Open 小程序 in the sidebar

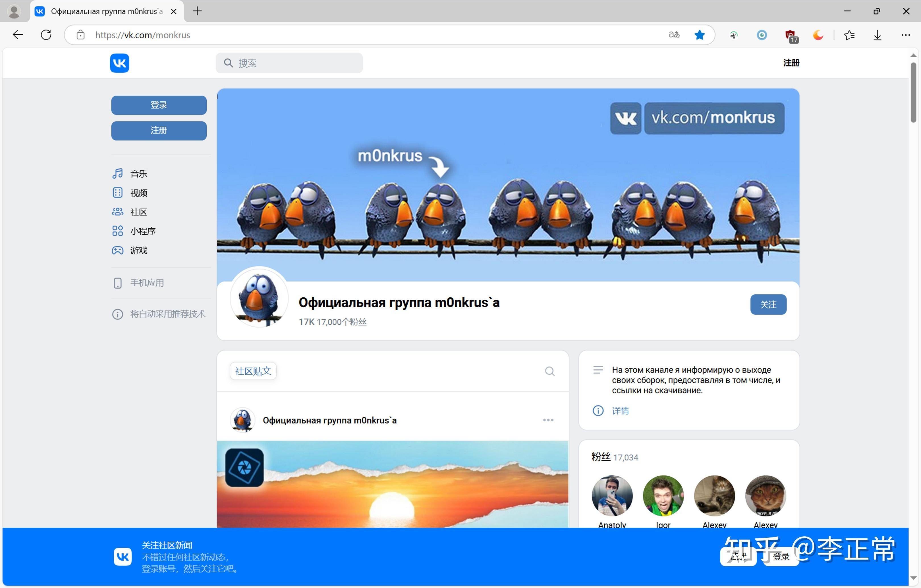click(x=143, y=231)
